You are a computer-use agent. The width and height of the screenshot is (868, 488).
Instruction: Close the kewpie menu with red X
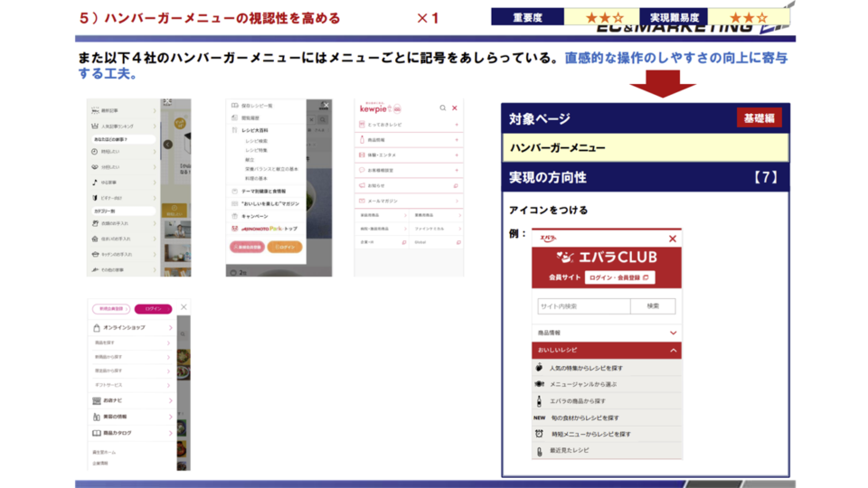pos(455,108)
